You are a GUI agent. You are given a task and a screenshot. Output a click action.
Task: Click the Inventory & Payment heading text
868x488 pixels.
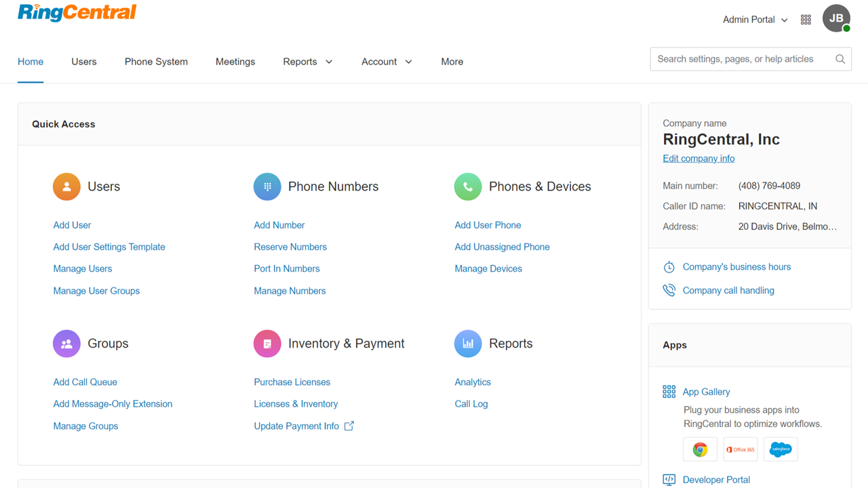[346, 344]
